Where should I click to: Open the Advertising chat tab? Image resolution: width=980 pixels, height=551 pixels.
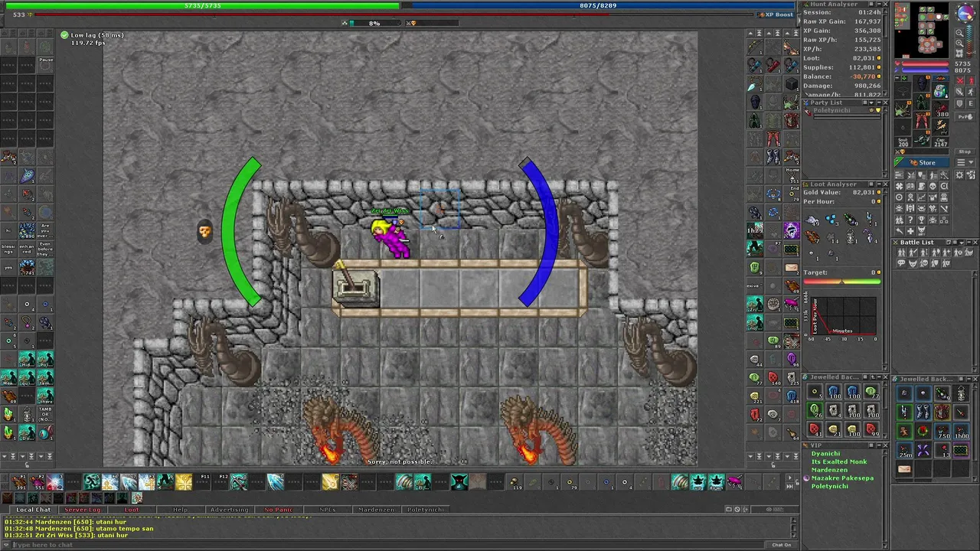click(229, 509)
